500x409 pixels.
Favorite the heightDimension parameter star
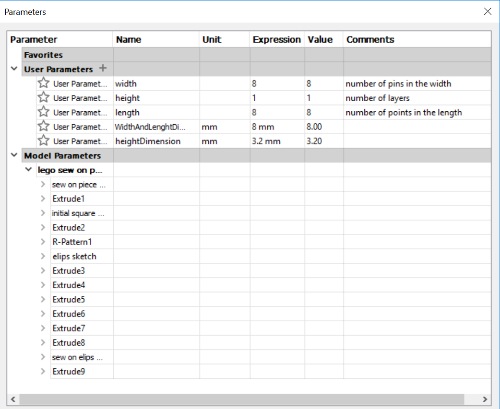point(43,140)
